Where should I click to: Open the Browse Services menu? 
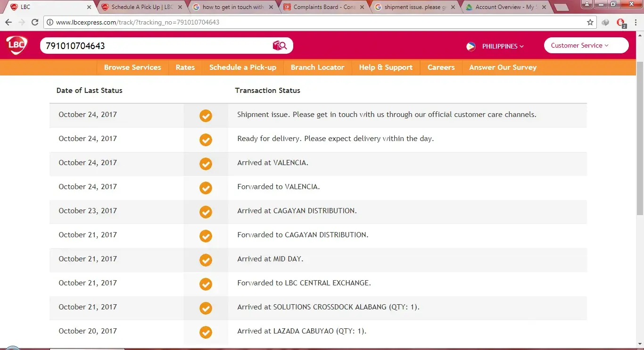132,67
